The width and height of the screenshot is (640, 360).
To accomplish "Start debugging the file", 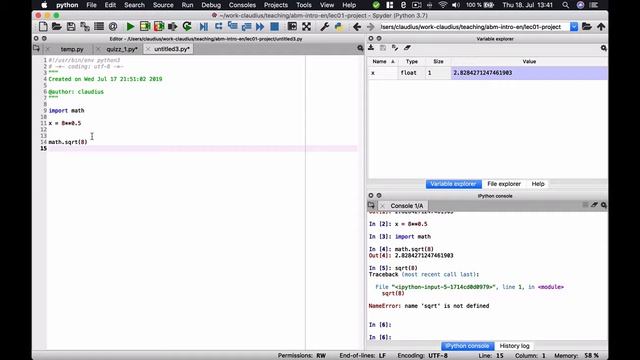I will click(204, 27).
